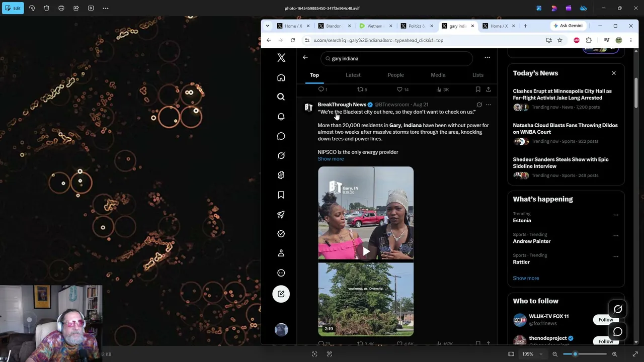The height and width of the screenshot is (362, 644).
Task: Click the X logo in sidebar
Action: [281, 58]
